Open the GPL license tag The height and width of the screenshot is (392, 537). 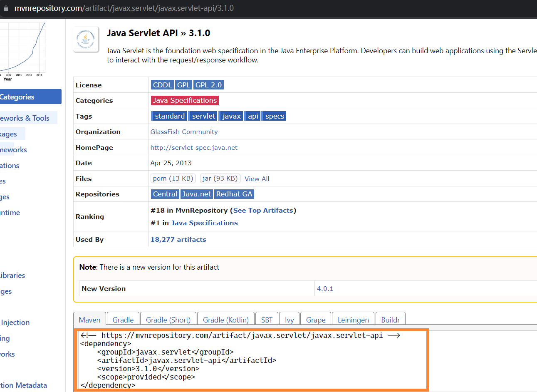pos(183,85)
